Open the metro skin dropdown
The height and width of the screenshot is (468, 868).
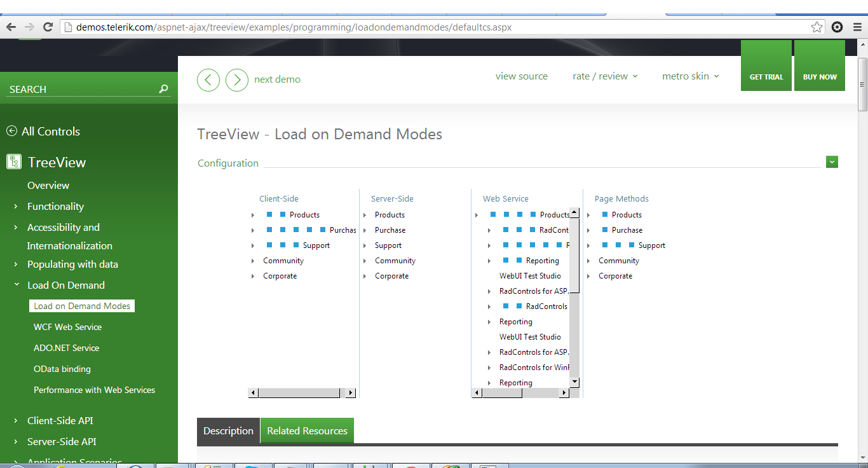tap(691, 76)
